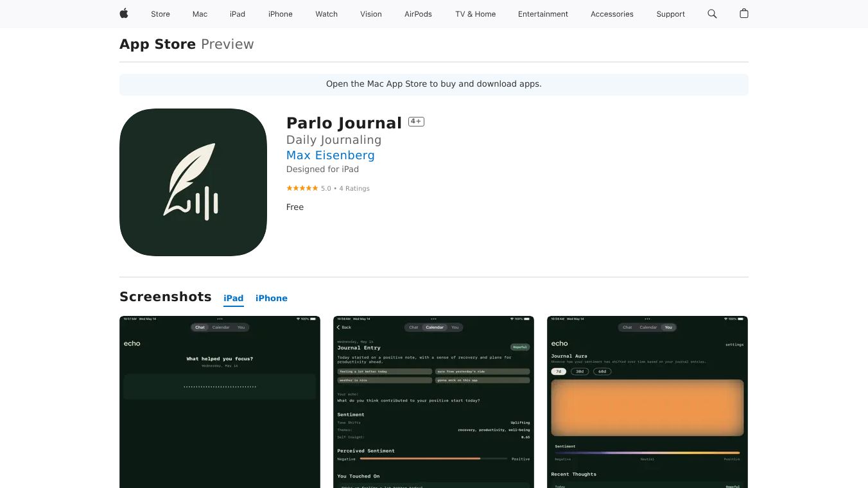Open the AirPods menu
Screen dimensions: 868x488
[419, 14]
